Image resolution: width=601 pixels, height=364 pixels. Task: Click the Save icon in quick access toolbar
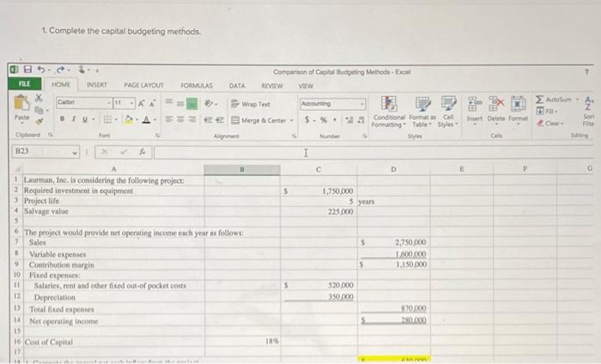27,70
